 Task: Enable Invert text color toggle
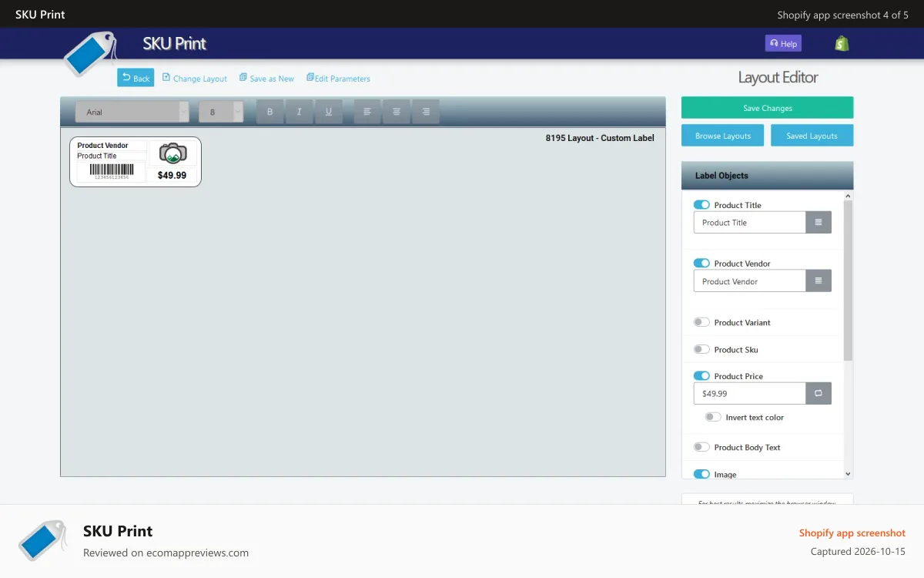coord(713,417)
